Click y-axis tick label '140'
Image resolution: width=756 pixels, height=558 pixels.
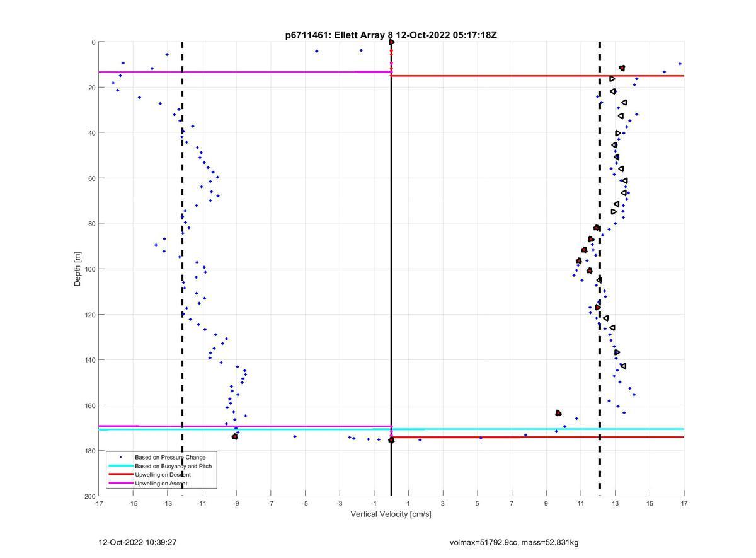(x=89, y=360)
